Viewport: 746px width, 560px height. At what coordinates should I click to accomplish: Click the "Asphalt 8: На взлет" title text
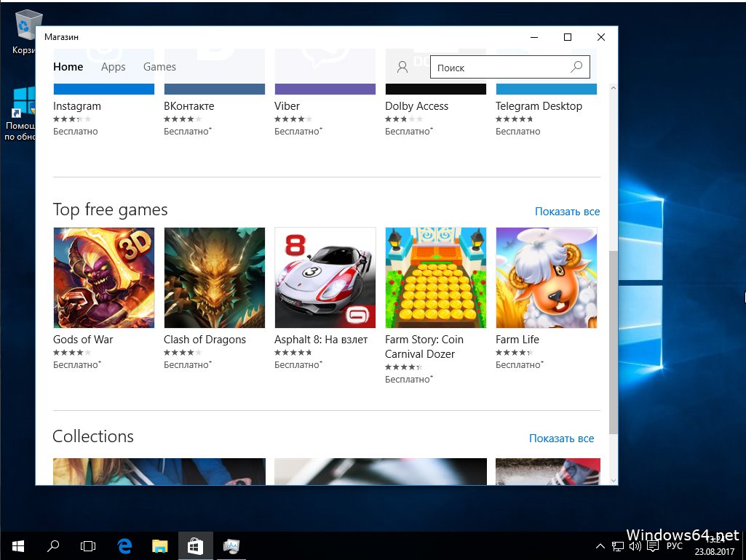click(321, 340)
